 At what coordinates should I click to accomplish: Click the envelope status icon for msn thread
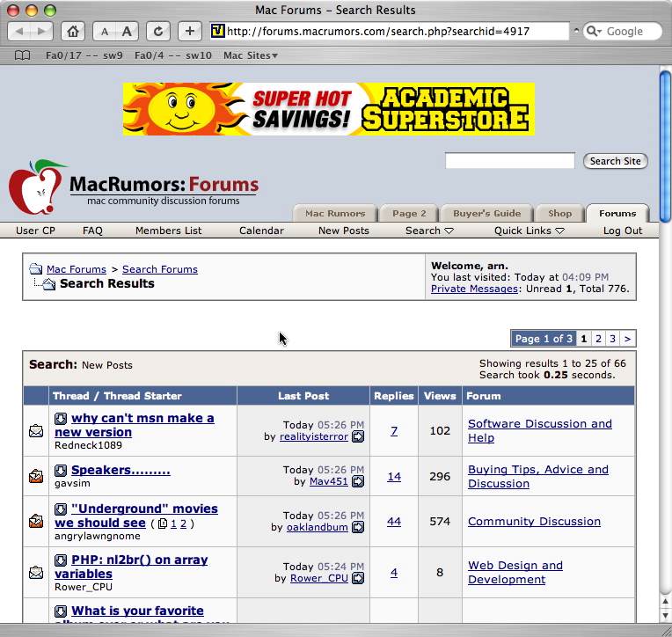[36, 430]
